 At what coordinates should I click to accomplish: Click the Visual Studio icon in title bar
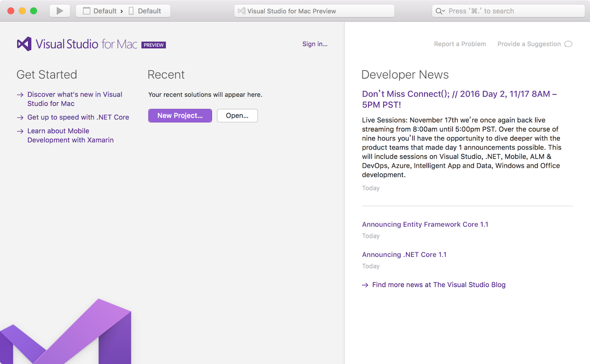242,11
